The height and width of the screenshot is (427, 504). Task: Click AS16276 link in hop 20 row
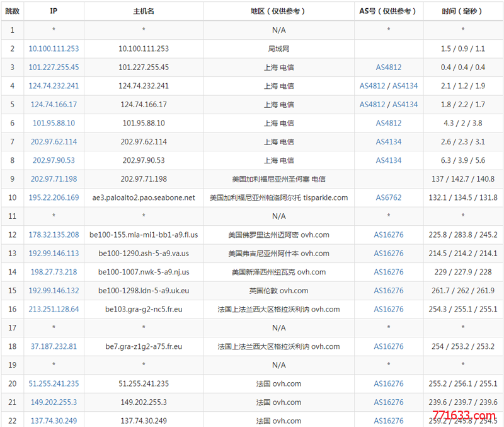tap(389, 383)
